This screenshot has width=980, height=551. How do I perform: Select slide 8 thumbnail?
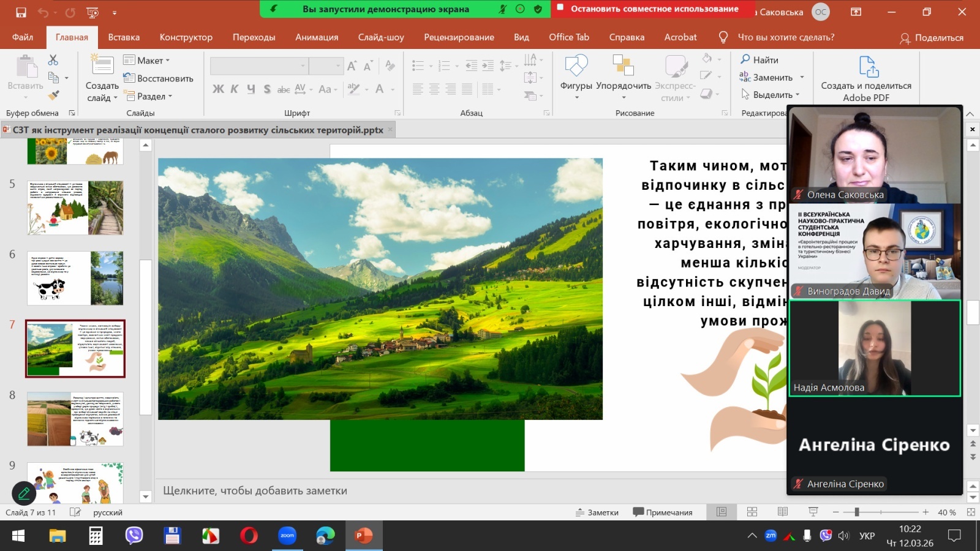pos(75,419)
